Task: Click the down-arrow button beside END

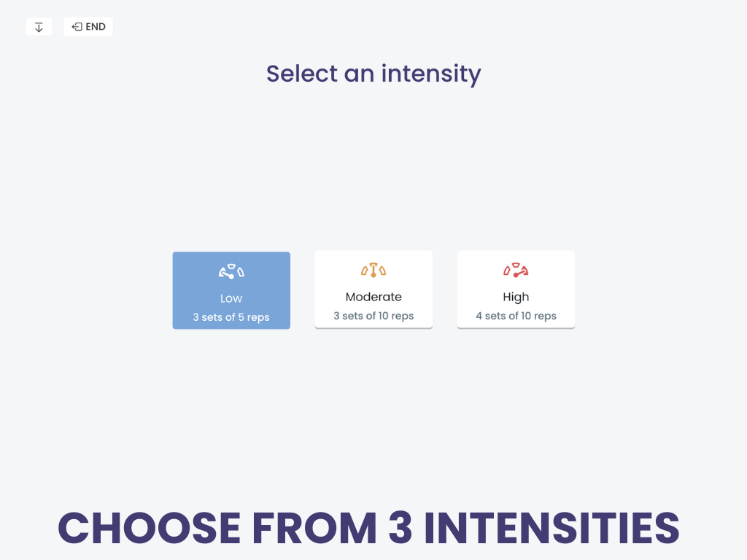Action: (x=39, y=27)
